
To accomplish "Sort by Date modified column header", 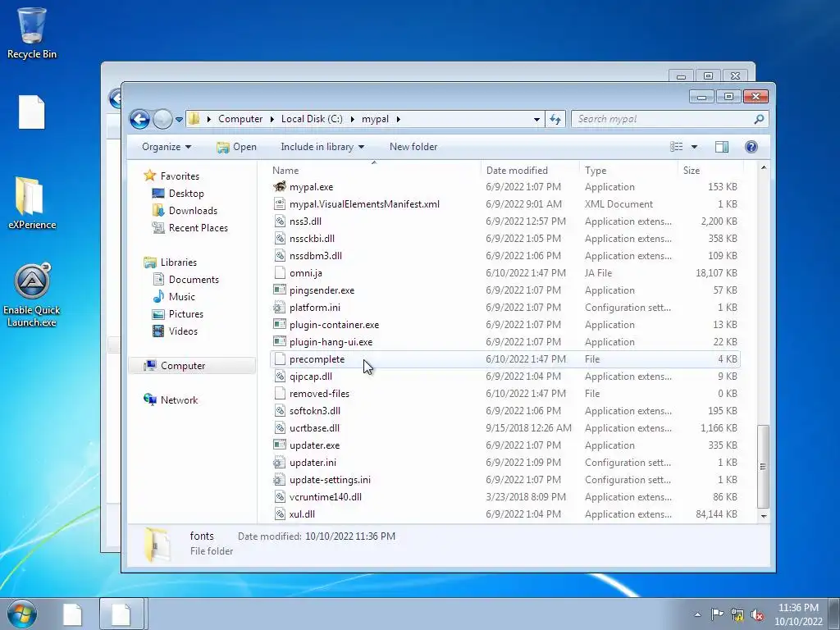I will pos(517,171).
